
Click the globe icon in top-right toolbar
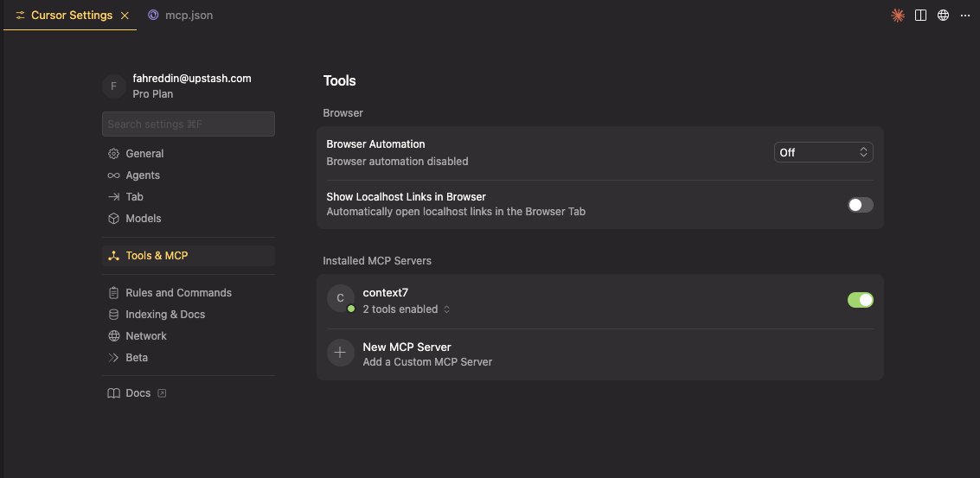pyautogui.click(x=943, y=16)
